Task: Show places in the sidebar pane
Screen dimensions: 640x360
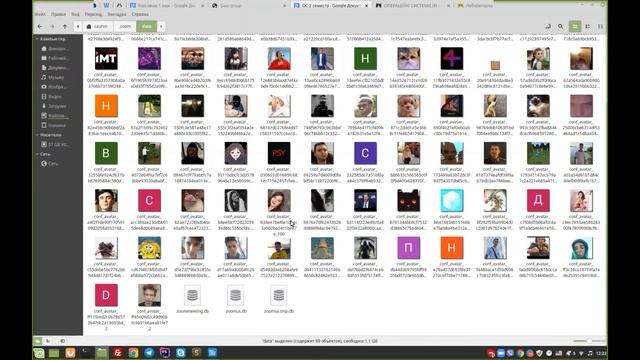Action: tap(38, 341)
